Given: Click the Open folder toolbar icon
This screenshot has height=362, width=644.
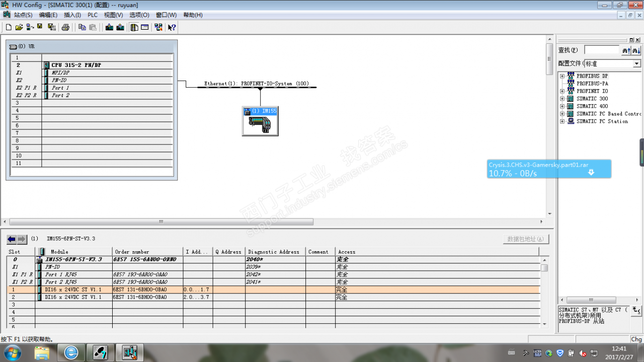Looking at the screenshot, I should tap(19, 27).
